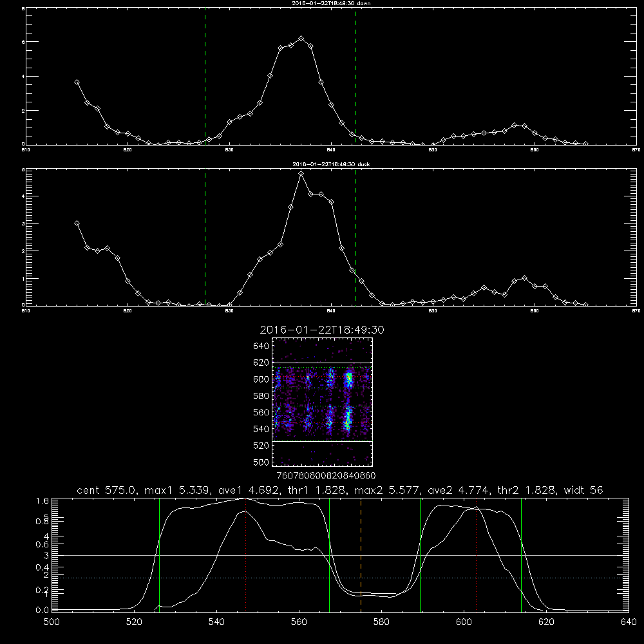The height and width of the screenshot is (644, 644).
Task: Click the 'widt 56' value in the stats title
Action: [583, 490]
